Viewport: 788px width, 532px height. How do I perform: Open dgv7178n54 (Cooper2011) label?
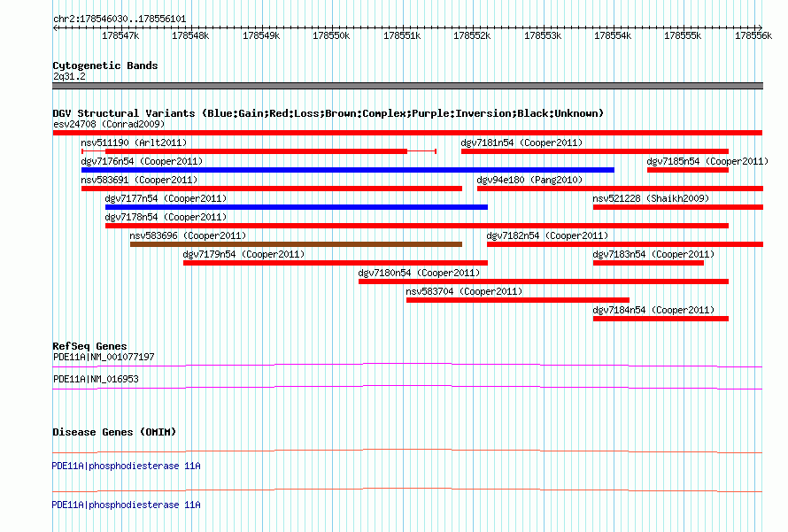pos(166,217)
